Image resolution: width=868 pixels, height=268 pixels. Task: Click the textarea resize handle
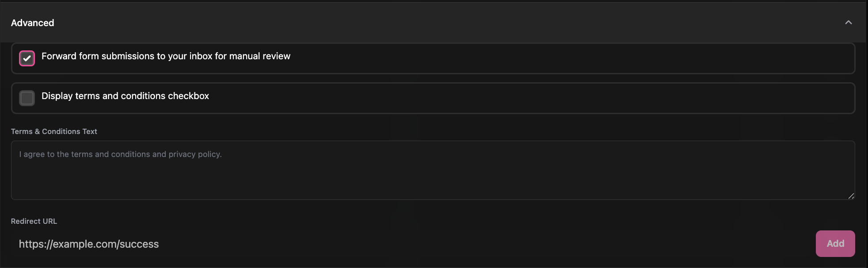851,195
